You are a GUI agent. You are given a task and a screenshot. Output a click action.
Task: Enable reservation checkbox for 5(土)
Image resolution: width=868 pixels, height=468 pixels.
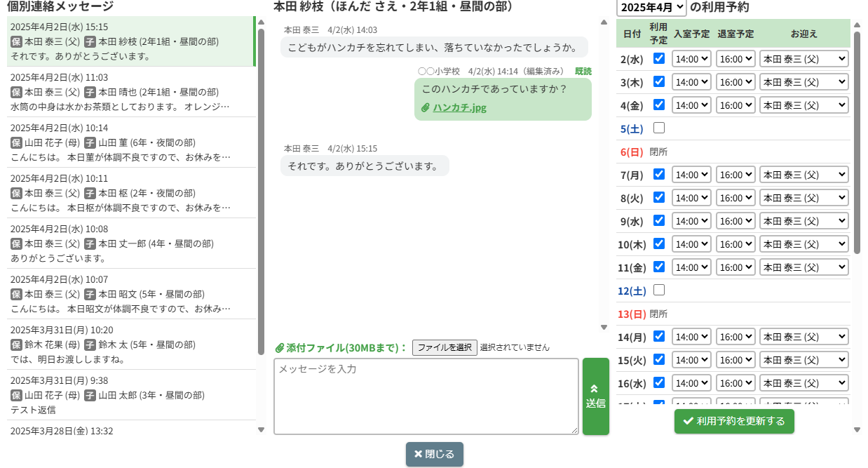659,128
